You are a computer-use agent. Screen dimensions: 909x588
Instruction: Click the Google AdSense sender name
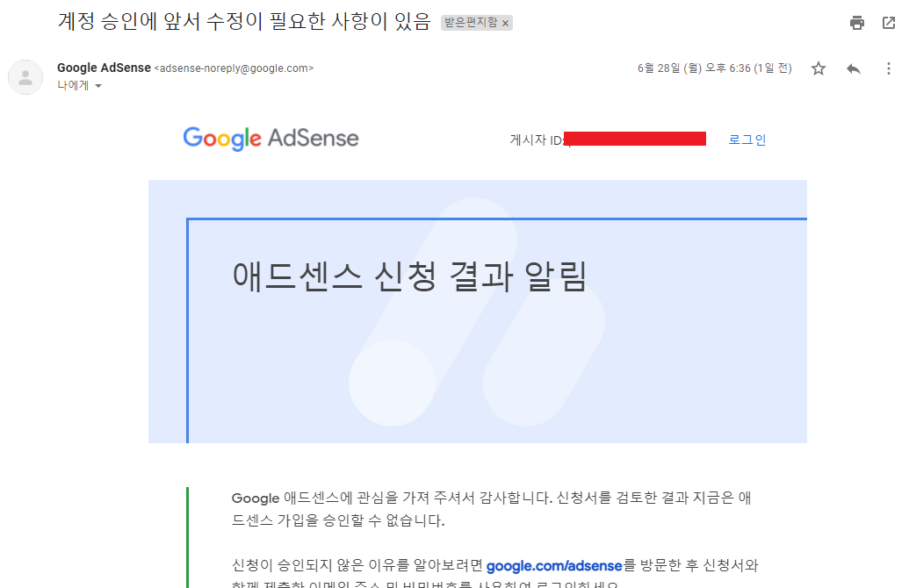point(104,68)
